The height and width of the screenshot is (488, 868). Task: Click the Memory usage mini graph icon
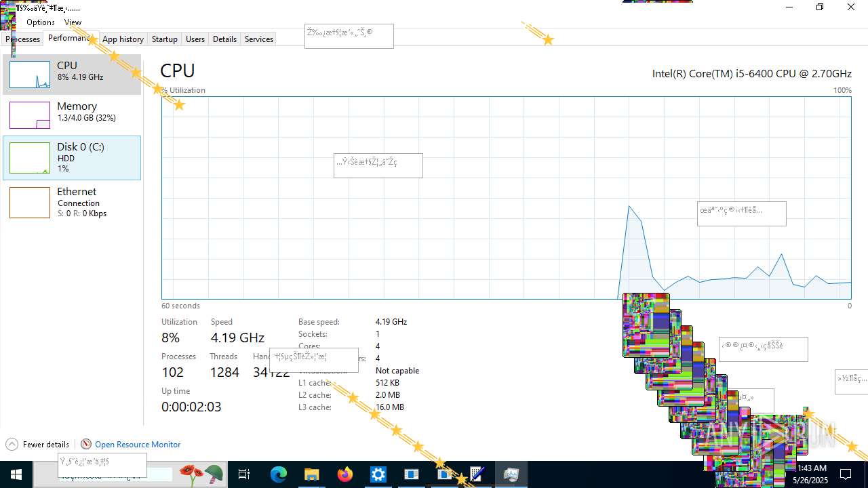pyautogui.click(x=30, y=115)
